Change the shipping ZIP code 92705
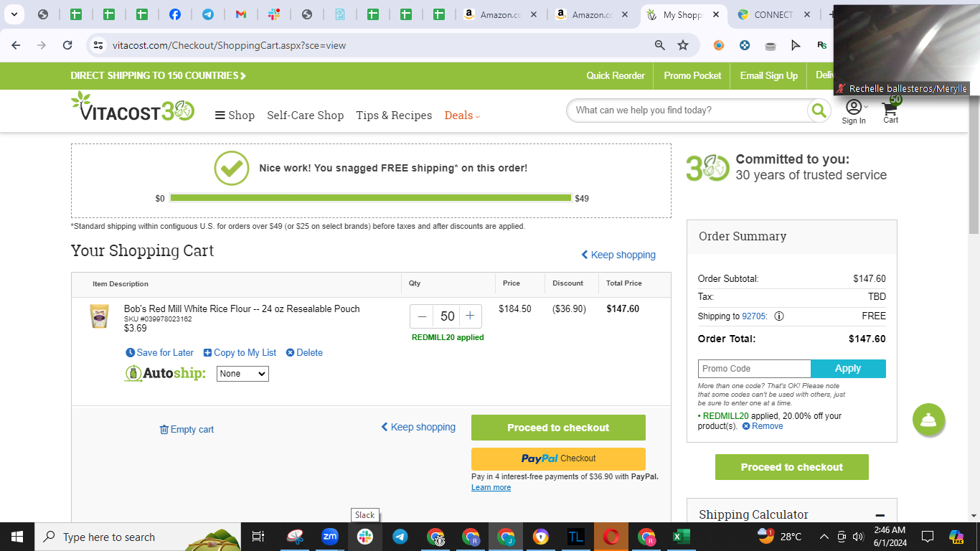Viewport: 980px width, 551px height. tap(753, 316)
